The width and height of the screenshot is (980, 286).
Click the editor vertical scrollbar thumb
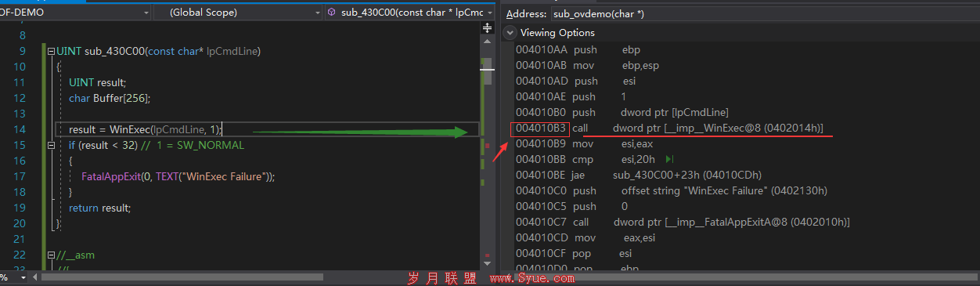click(488, 71)
